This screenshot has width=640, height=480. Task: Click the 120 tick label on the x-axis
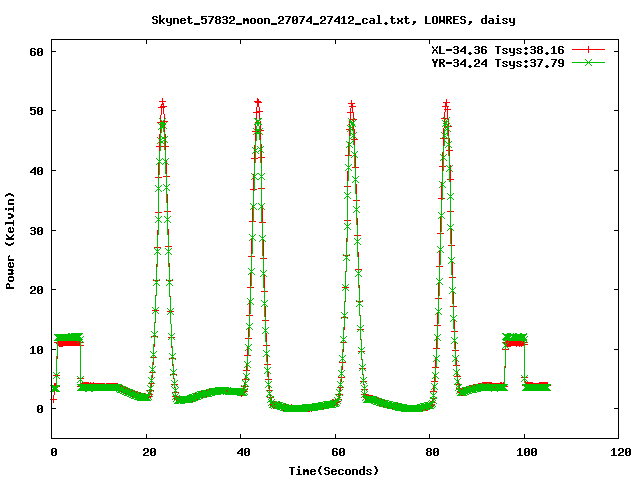[618, 452]
